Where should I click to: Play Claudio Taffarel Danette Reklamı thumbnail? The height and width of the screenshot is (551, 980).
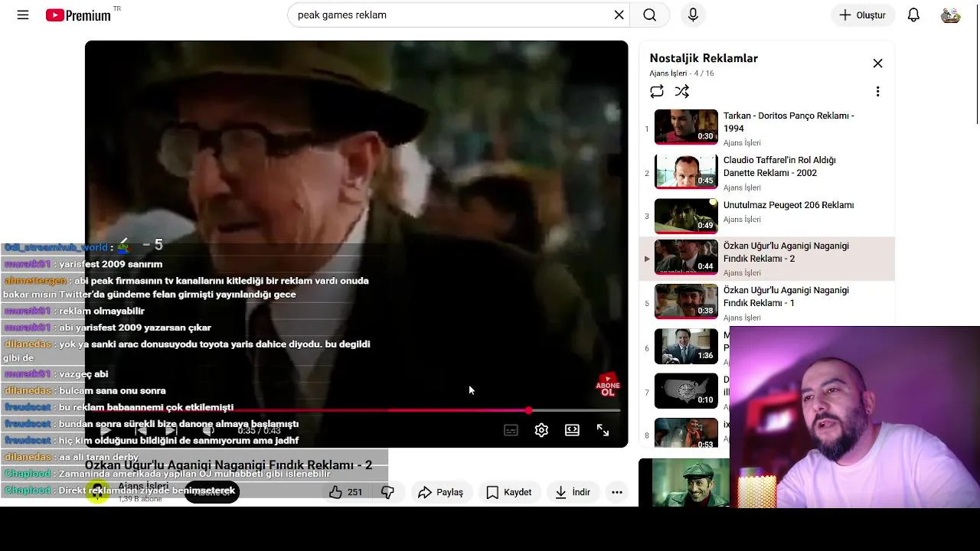(x=686, y=171)
